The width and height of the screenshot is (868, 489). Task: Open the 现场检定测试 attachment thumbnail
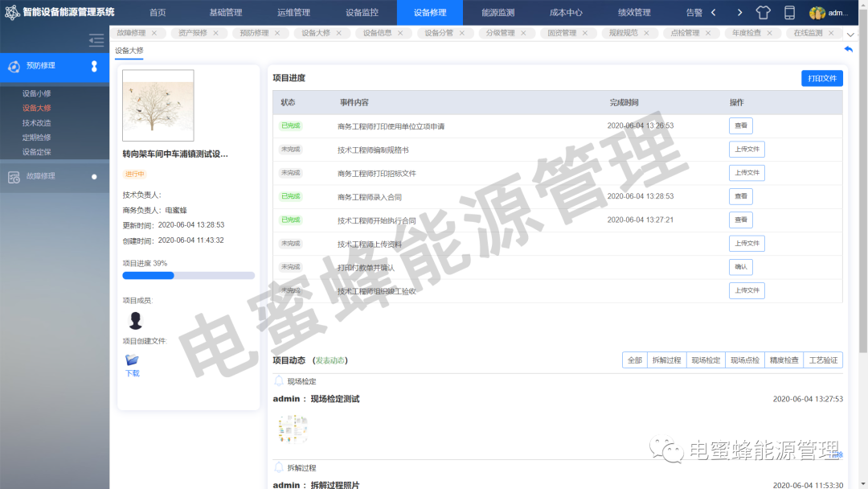pos(293,429)
